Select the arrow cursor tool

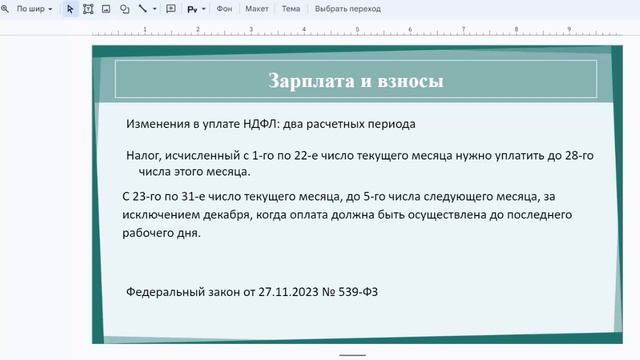pos(70,9)
